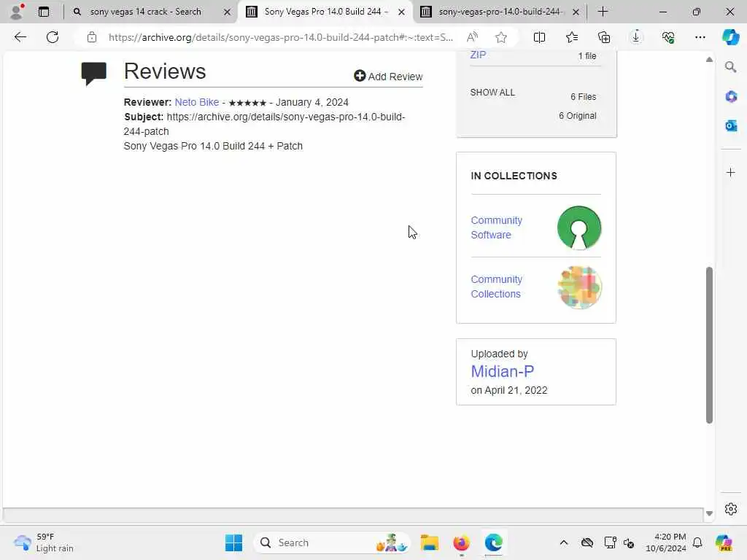Open the sidebar Search icon
Screen dimensions: 747x560
730,67
